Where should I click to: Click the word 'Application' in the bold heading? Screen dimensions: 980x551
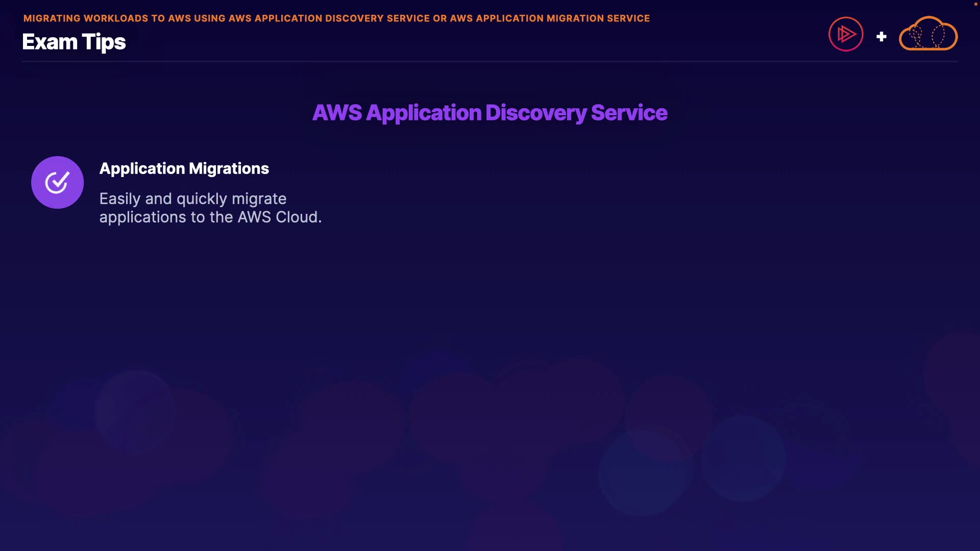pyautogui.click(x=142, y=168)
